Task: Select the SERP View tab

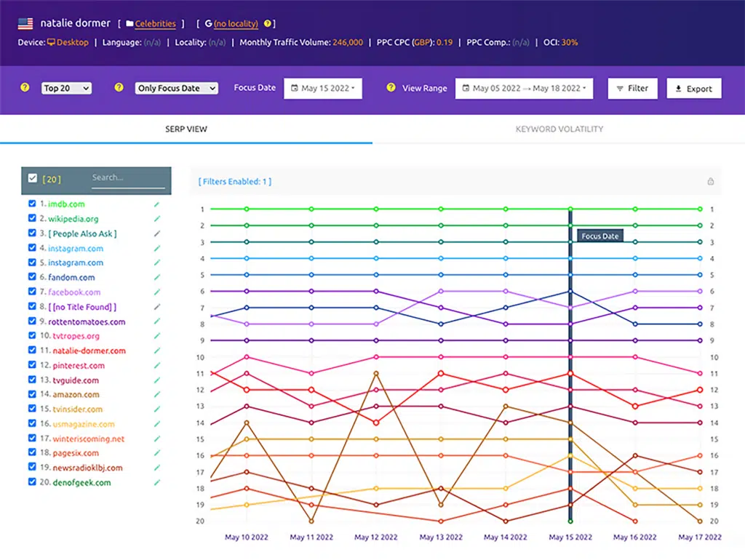Action: point(186,129)
